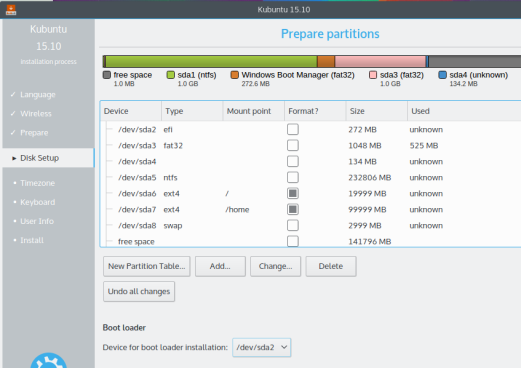Viewport: 521px width, 368px height.
Task: Click the /home mount point cell
Action: pos(237,210)
